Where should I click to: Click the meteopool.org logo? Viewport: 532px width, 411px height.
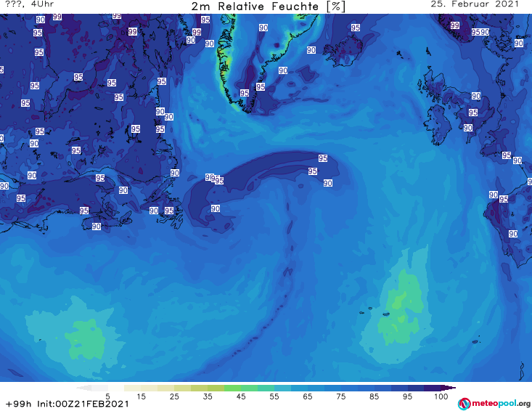tap(494, 404)
